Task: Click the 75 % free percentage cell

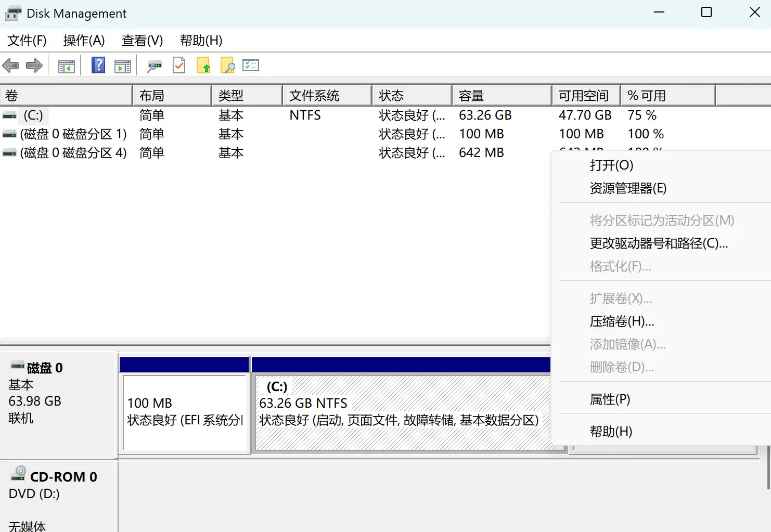Action: click(x=642, y=115)
